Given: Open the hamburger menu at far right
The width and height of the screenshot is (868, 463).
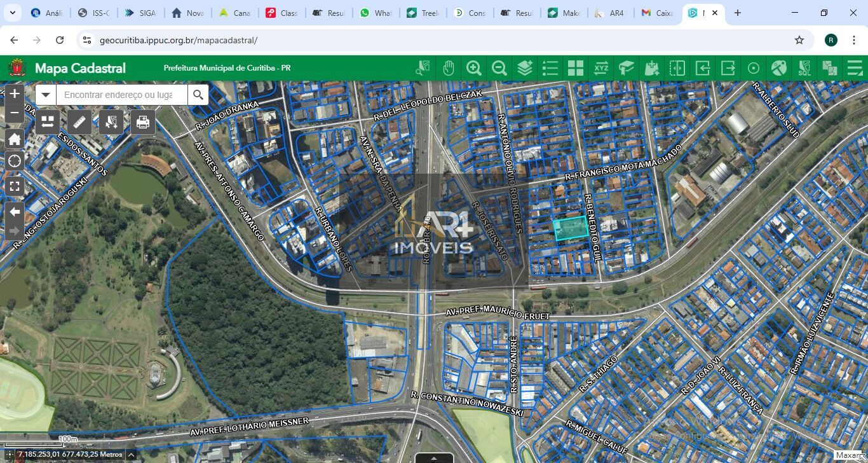Looking at the screenshot, I should [855, 68].
